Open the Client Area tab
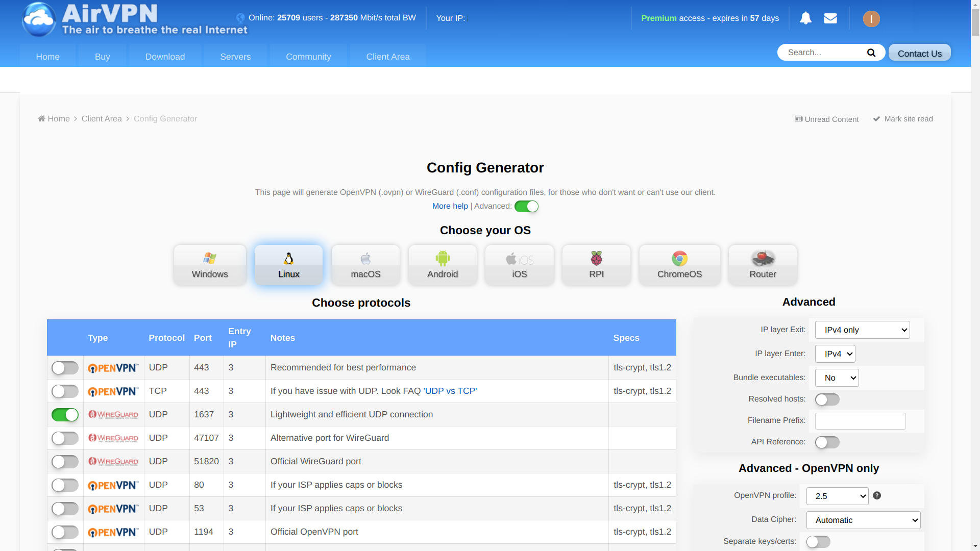Image resolution: width=980 pixels, height=551 pixels. tap(388, 57)
